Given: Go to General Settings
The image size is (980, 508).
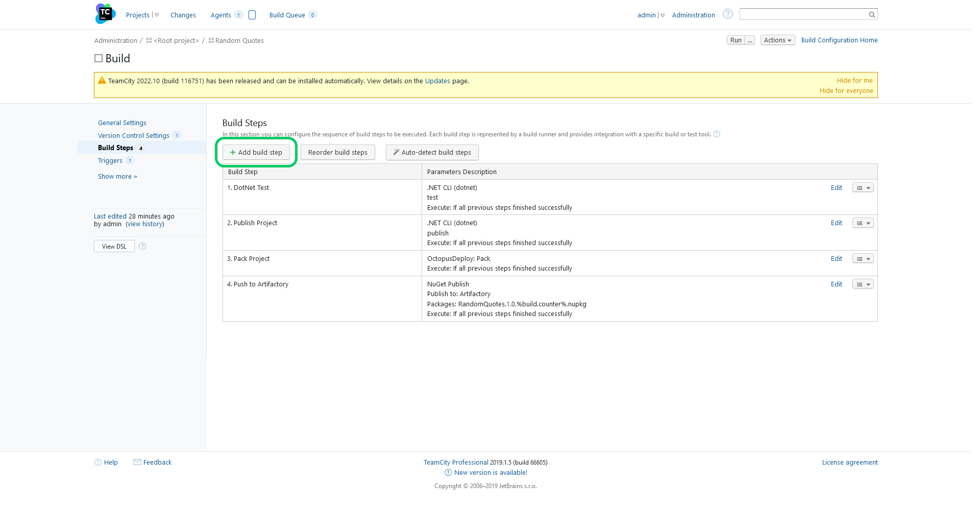Looking at the screenshot, I should pyautogui.click(x=122, y=123).
